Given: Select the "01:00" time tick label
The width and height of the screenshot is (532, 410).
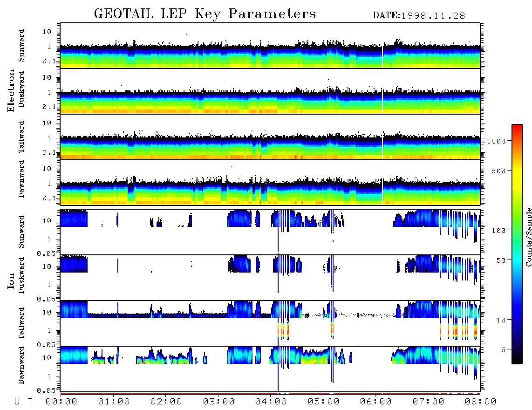Looking at the screenshot, I should click(114, 402).
